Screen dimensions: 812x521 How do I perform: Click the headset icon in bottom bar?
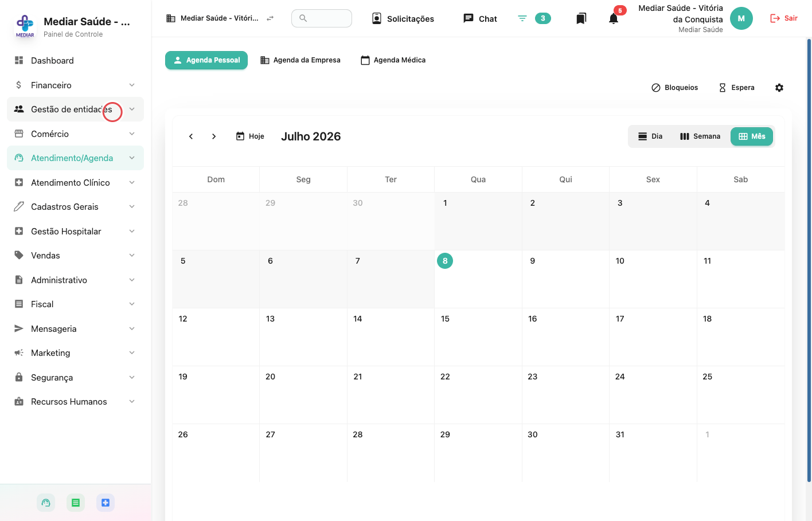click(46, 503)
